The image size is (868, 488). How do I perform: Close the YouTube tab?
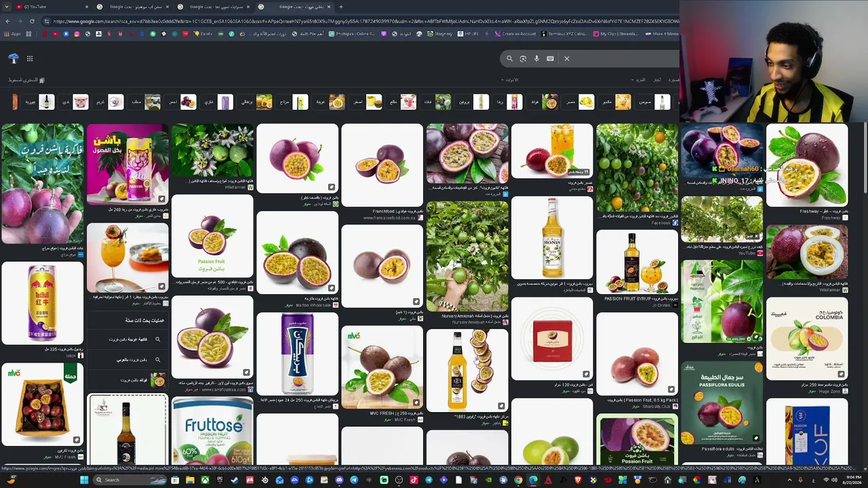(x=87, y=7)
